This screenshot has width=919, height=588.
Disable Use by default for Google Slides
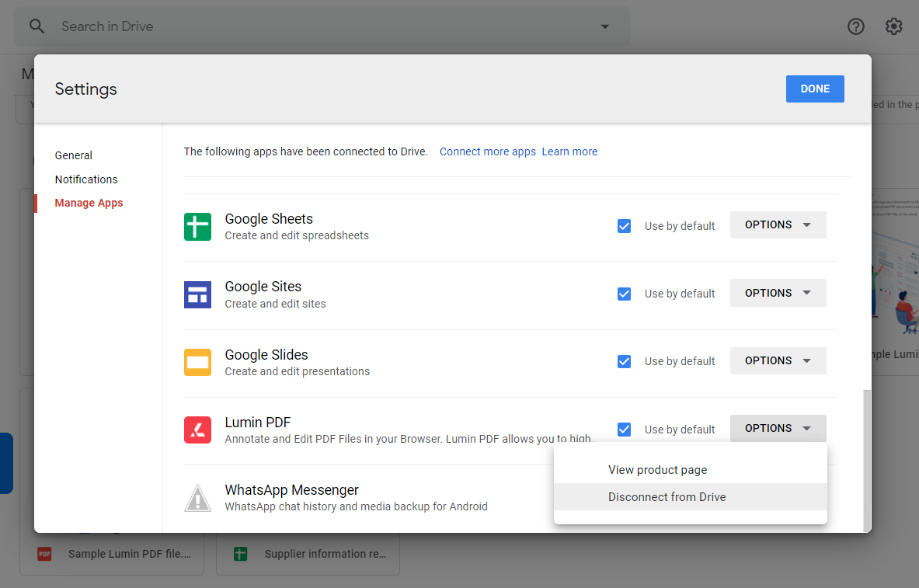(624, 361)
